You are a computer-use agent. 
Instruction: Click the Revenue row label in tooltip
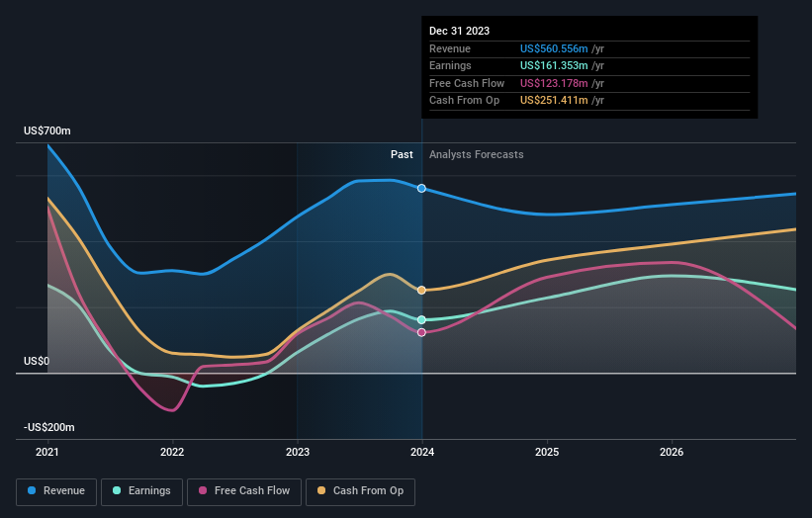pyautogui.click(x=450, y=48)
